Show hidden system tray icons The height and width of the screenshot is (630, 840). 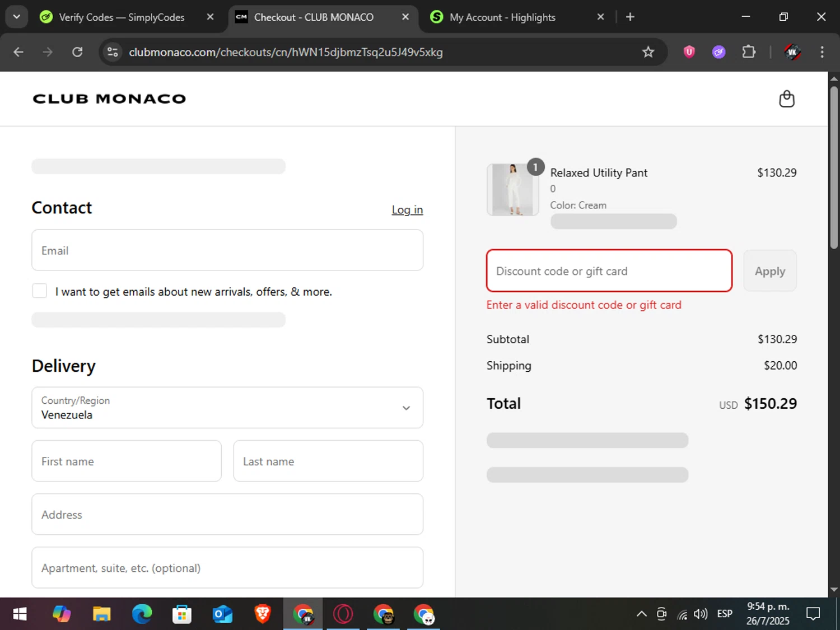point(642,614)
